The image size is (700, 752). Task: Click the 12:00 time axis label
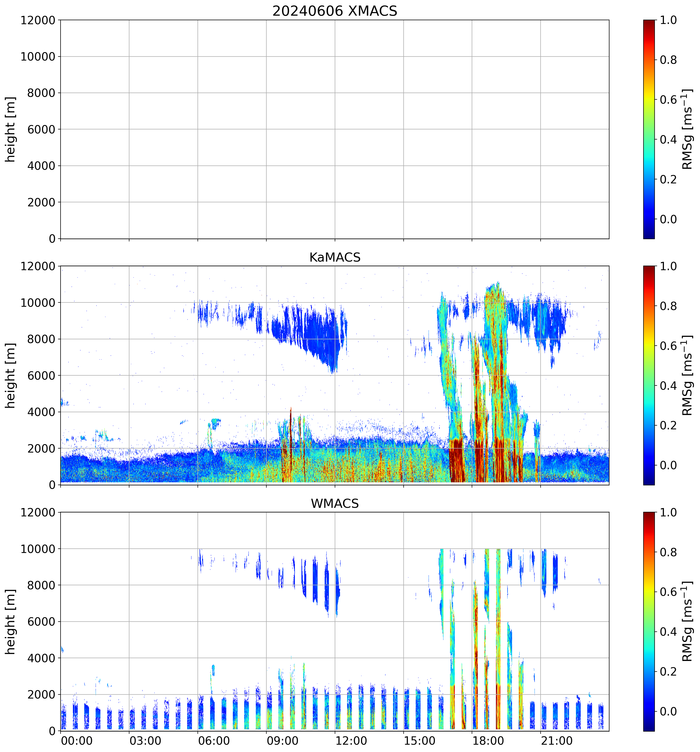[351, 741]
